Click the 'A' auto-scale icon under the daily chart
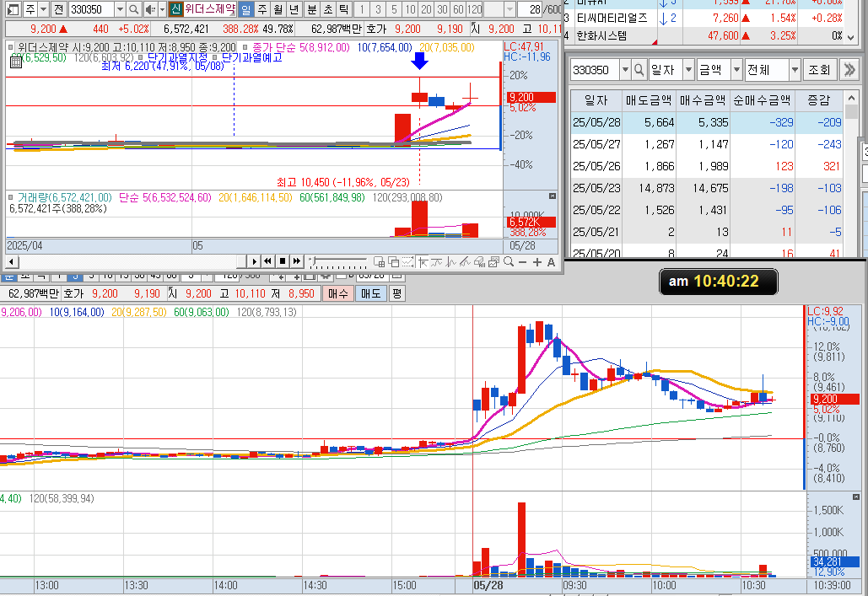The width and height of the screenshot is (868, 596). (551, 262)
